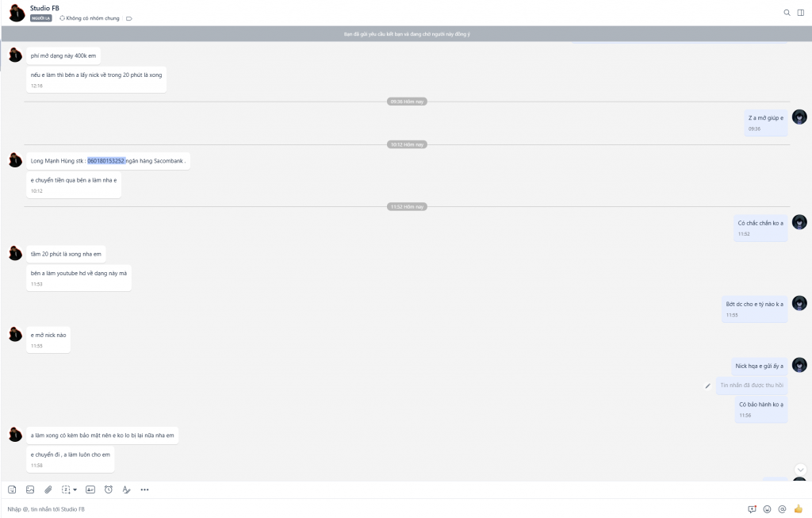Open the sticker picker in chat toolbar
812x518 pixels.
[12, 489]
